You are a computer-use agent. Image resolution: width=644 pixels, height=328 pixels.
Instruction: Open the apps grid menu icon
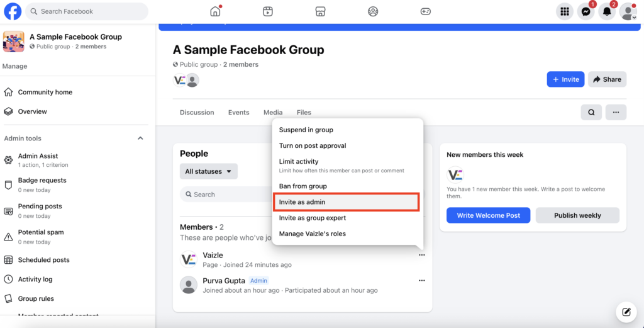click(565, 11)
